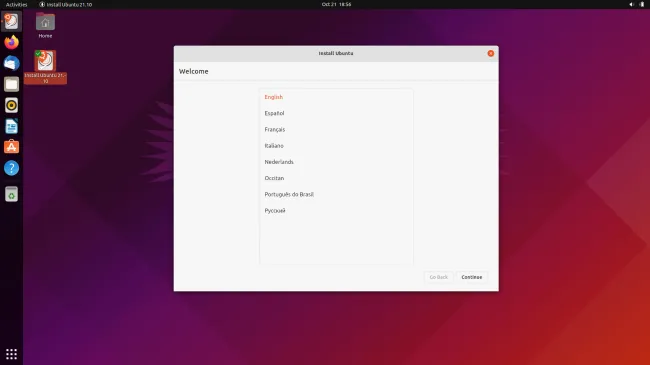Open the Files manager in dock
Viewport: 650px width, 365px height.
pos(11,84)
